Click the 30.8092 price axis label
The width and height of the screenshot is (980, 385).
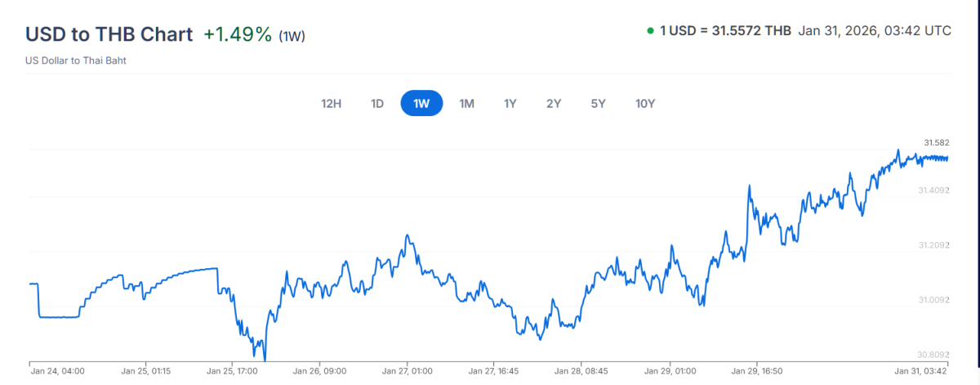pyautogui.click(x=933, y=355)
